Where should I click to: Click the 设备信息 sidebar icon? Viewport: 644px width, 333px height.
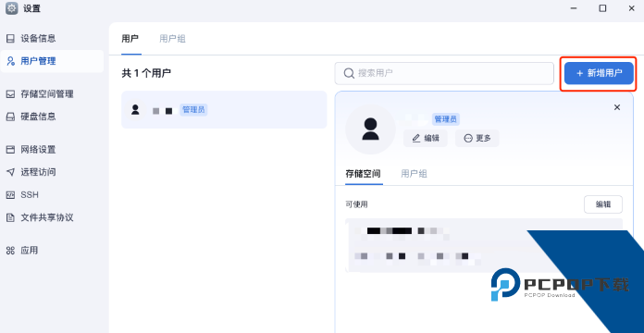pos(10,39)
